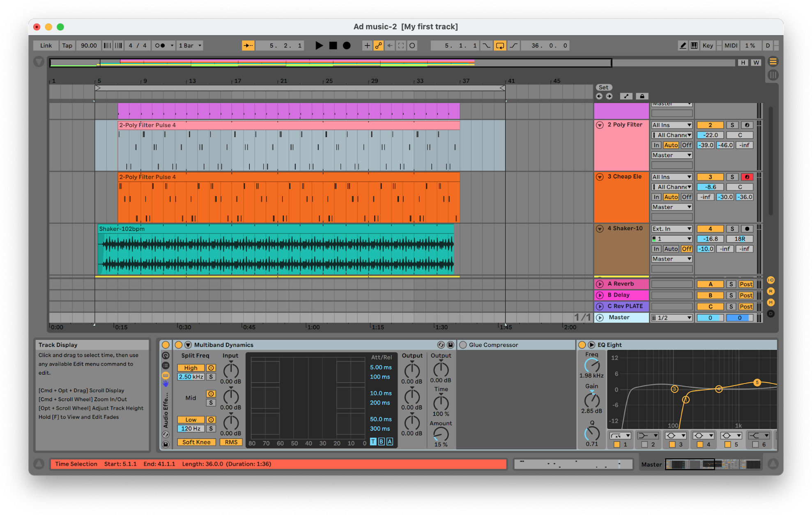The height and width of the screenshot is (515, 812).
Task: Toggle the metronome icon
Action: (x=160, y=46)
